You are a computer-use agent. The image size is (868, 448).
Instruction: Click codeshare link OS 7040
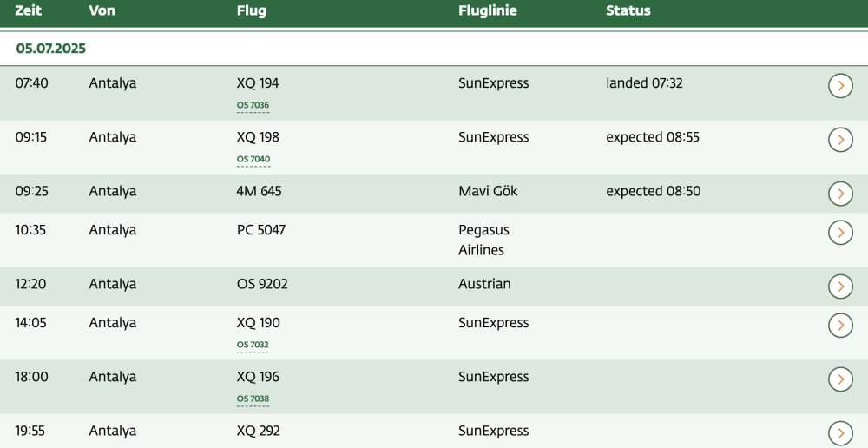(x=253, y=160)
